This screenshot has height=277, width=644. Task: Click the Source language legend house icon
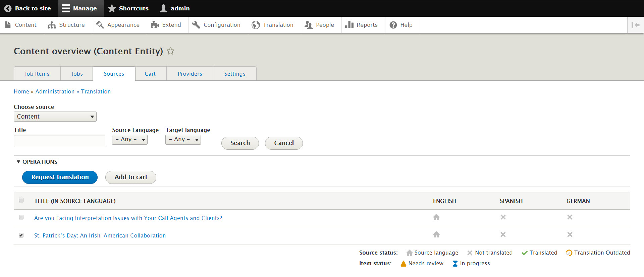click(x=410, y=253)
